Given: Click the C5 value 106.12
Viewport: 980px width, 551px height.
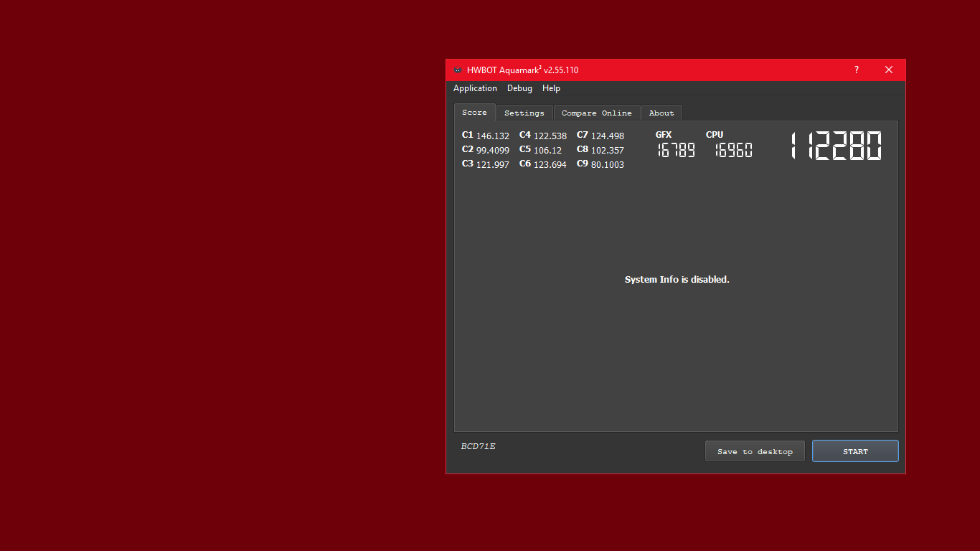Looking at the screenshot, I should (547, 150).
